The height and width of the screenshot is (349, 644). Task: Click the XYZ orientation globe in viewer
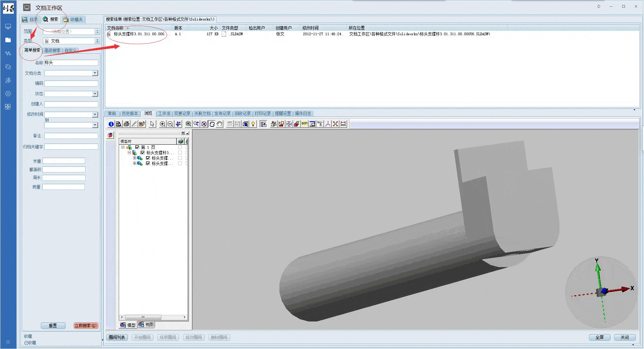coord(601,292)
